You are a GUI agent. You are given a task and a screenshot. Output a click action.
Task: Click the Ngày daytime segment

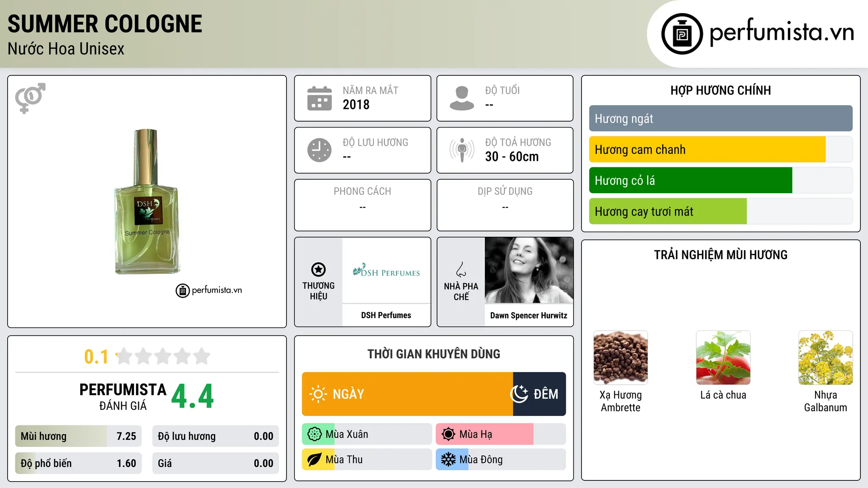click(407, 394)
